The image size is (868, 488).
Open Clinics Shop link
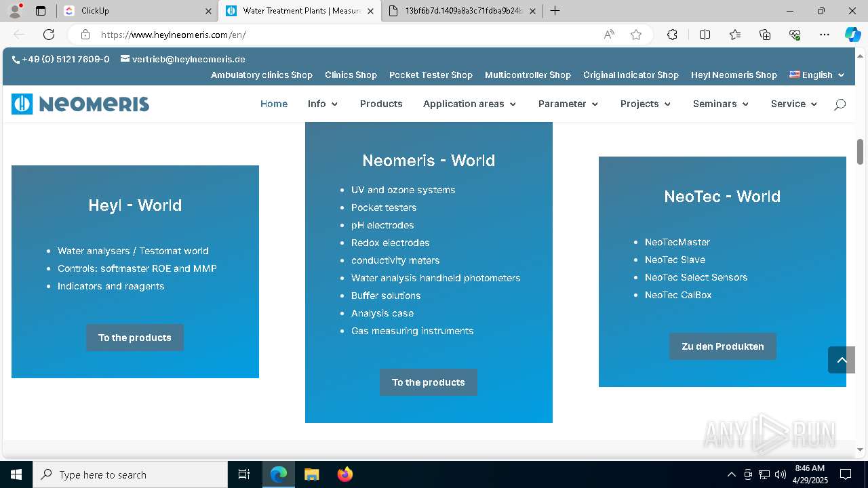point(351,75)
